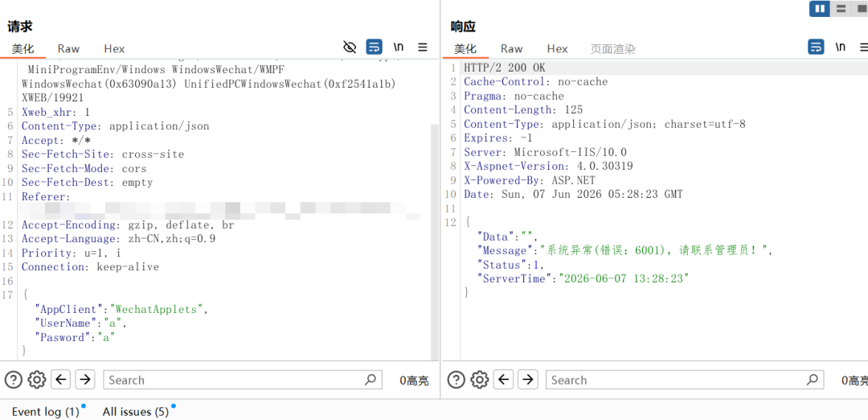Click the Expires -1 response header
The width and height of the screenshot is (868, 420).
(497, 138)
